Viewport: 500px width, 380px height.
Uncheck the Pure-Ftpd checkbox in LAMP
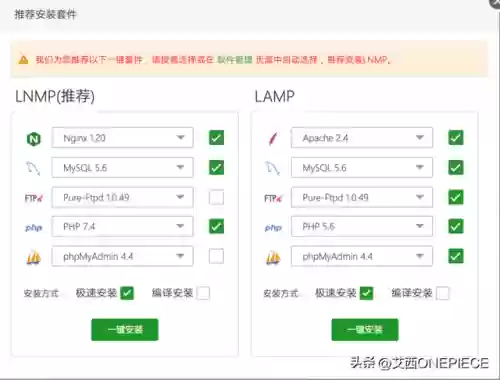click(x=456, y=197)
